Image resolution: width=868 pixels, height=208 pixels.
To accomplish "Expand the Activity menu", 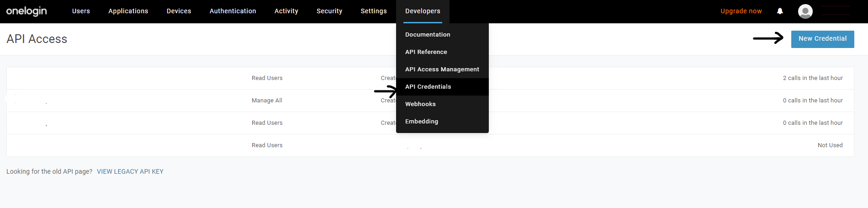I will click(x=286, y=11).
